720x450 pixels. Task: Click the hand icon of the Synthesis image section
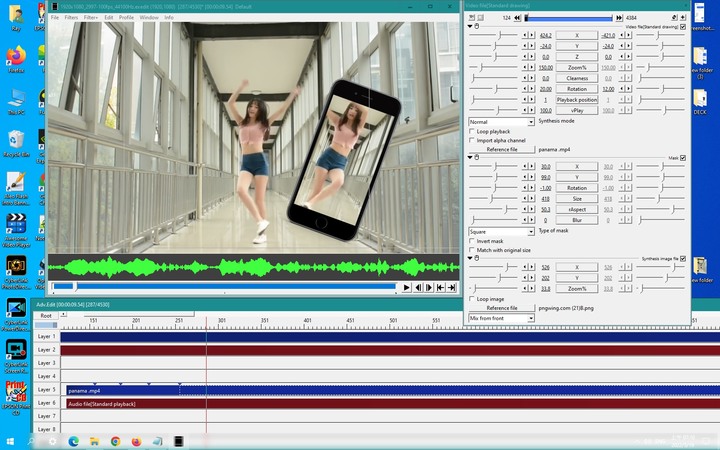click(x=477, y=258)
